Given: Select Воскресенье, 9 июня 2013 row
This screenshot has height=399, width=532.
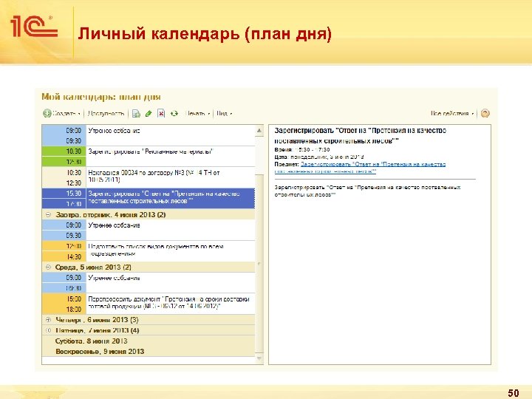Looking at the screenshot, I should 149,352.
